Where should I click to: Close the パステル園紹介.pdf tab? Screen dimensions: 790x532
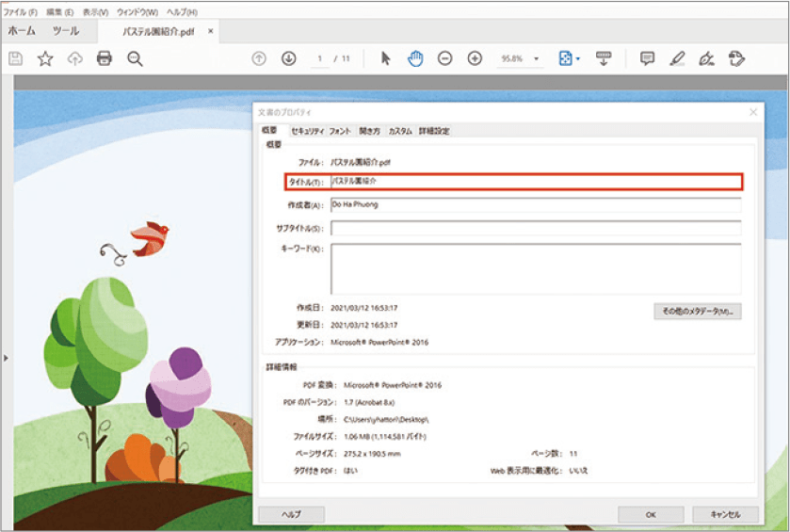coord(211,31)
